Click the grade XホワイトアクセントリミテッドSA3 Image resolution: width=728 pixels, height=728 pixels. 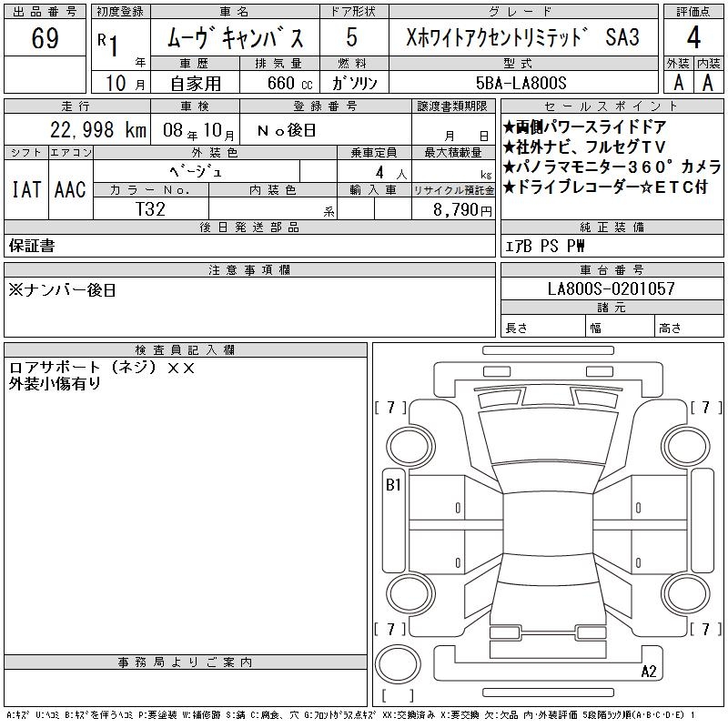(x=522, y=37)
